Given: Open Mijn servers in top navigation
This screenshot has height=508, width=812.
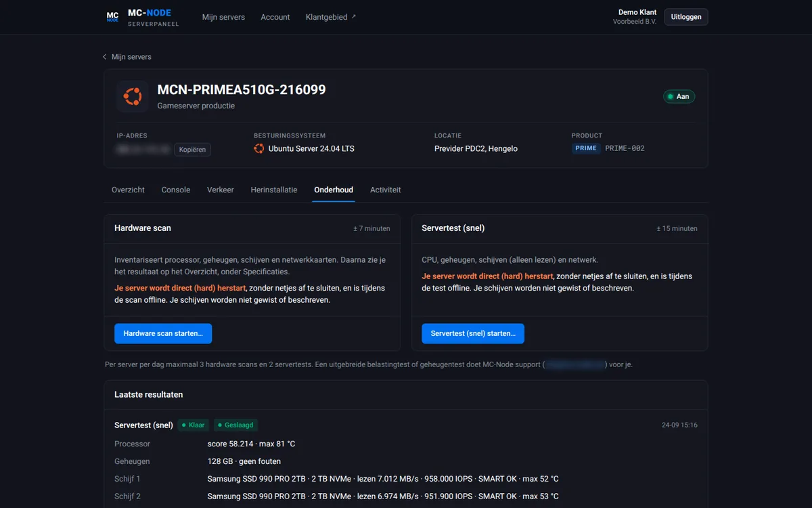Looking at the screenshot, I should coord(223,17).
